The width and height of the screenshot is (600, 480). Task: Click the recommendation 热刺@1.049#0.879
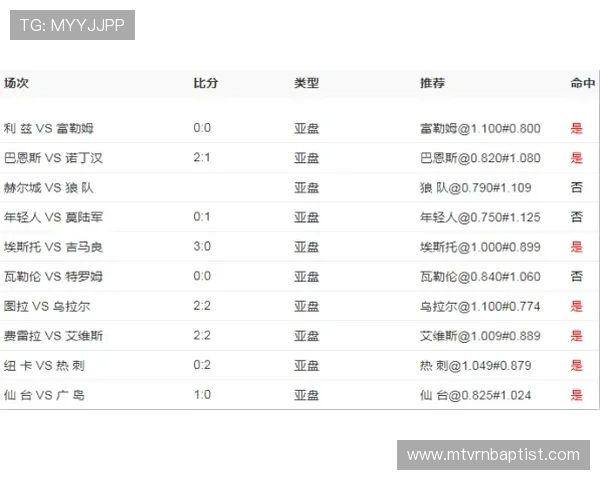pyautogui.click(x=476, y=366)
